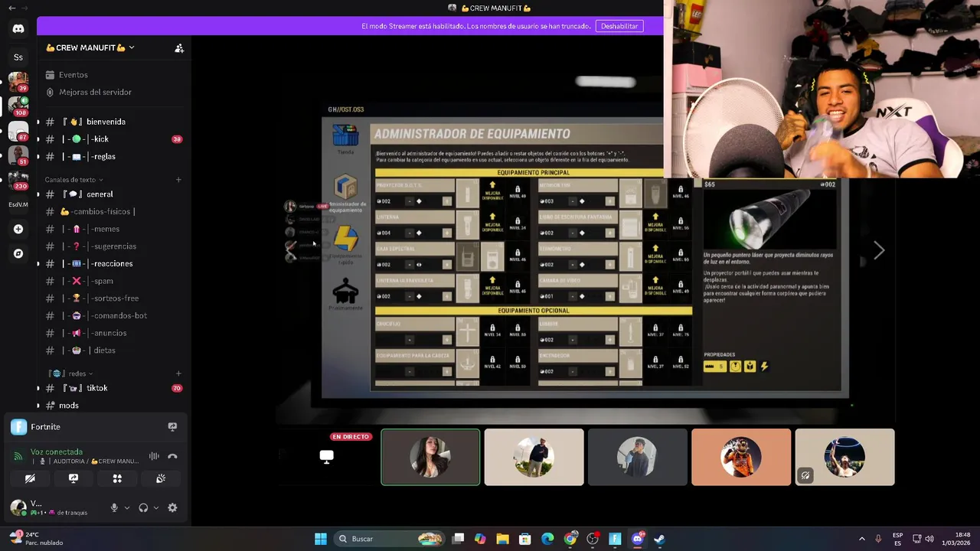Open Steam from the taskbar

point(659,539)
